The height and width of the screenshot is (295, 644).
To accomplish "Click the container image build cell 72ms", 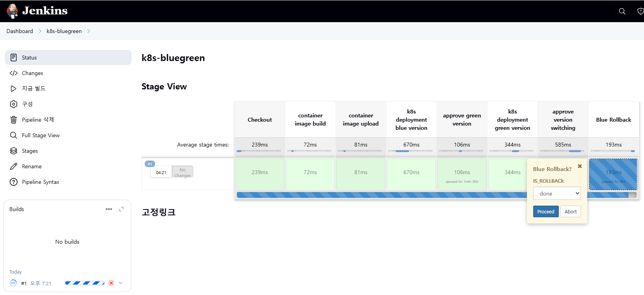I will (x=310, y=174).
